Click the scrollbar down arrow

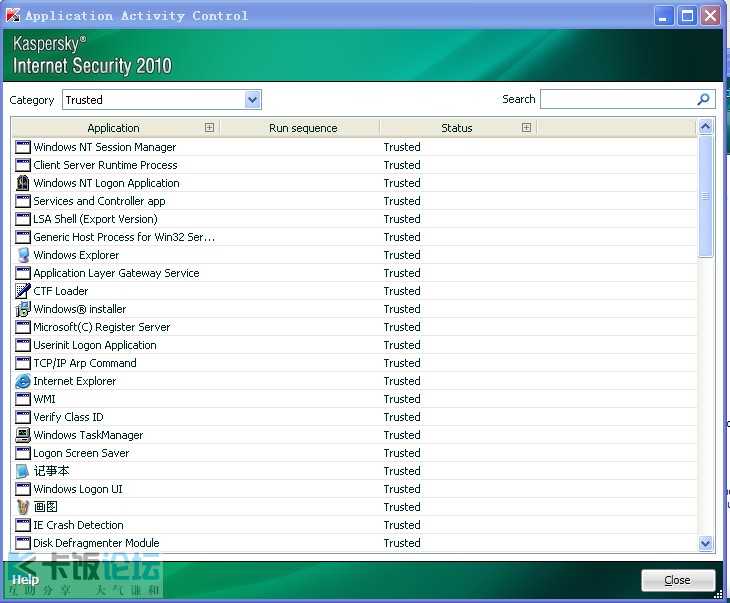[706, 543]
